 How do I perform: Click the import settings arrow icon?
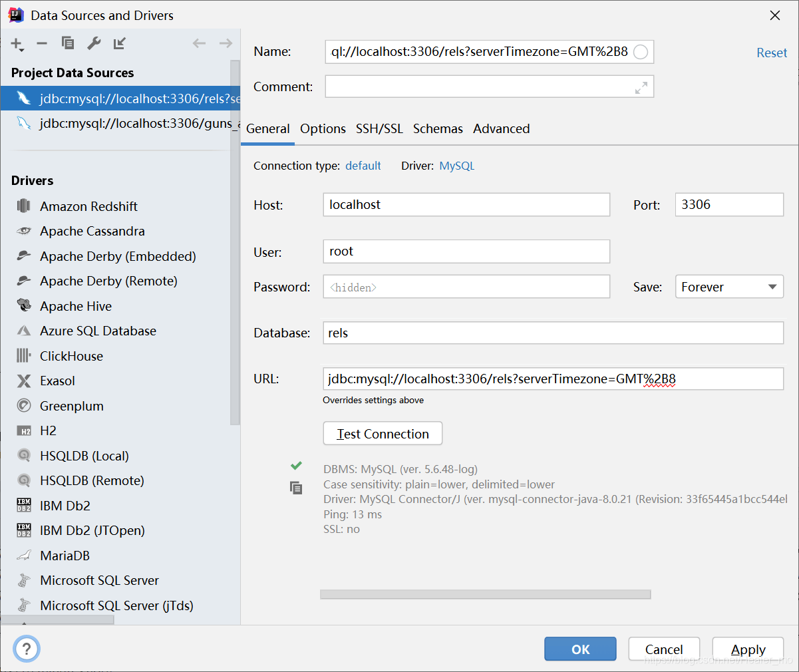point(120,43)
